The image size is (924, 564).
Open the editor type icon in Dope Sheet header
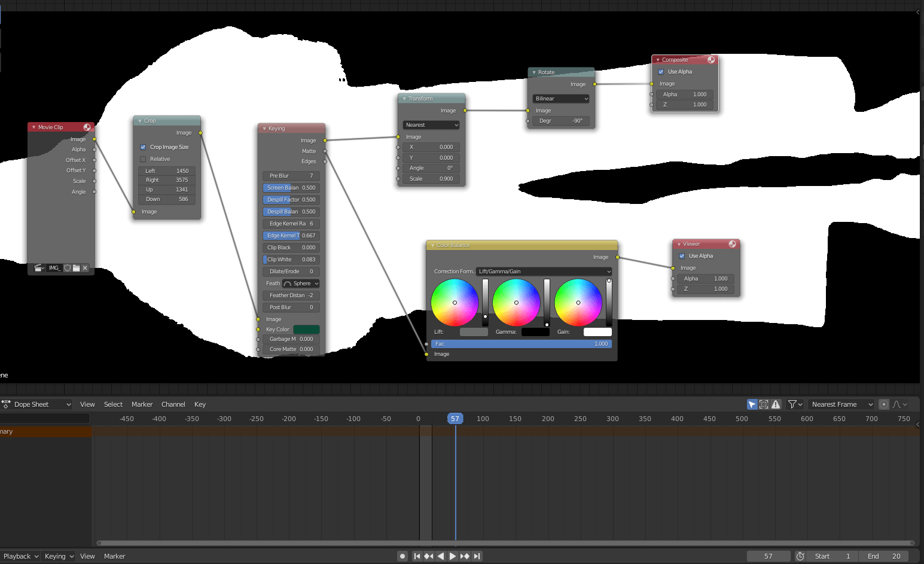pyautogui.click(x=7, y=404)
